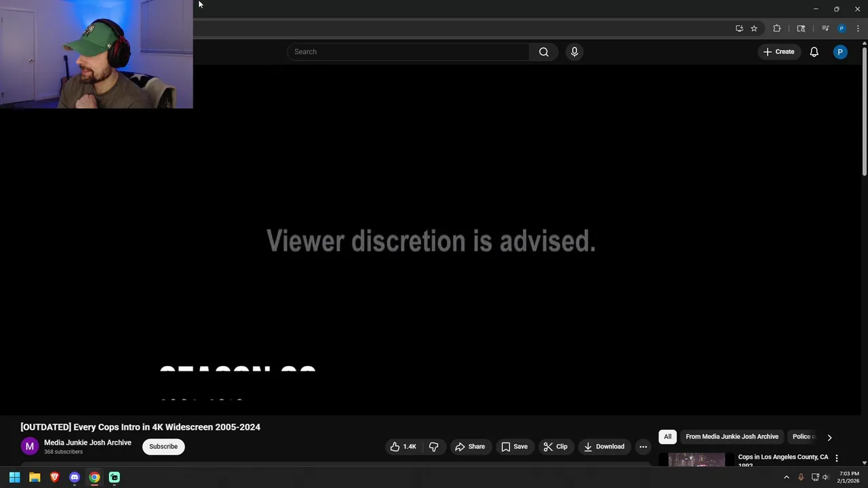Open YouTube notifications bell
This screenshot has height=488, width=868.
tap(814, 52)
